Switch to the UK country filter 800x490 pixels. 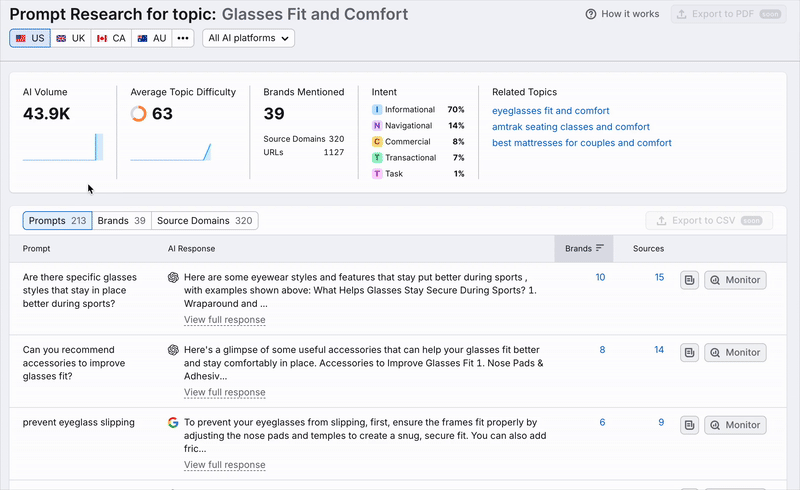(70, 38)
